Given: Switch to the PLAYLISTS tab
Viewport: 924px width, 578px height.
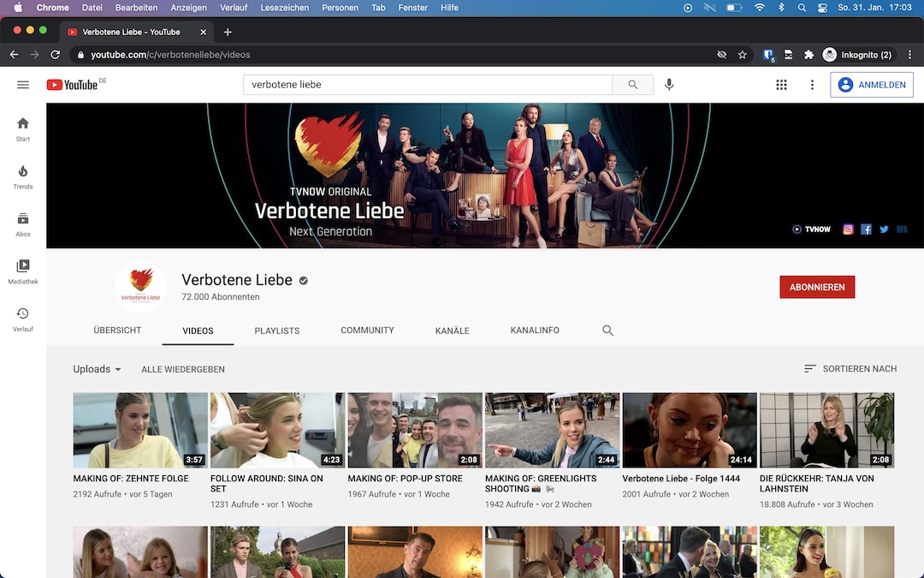Looking at the screenshot, I should [277, 330].
